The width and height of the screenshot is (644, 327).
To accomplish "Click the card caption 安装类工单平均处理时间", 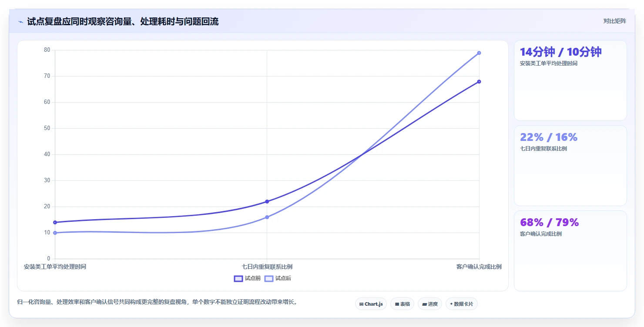I will pyautogui.click(x=548, y=63).
